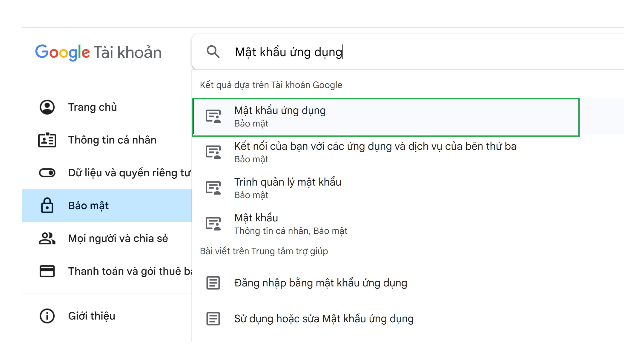The image size is (624, 364).
Task: Click the Thanh toán credit card icon
Action: [x=47, y=271]
